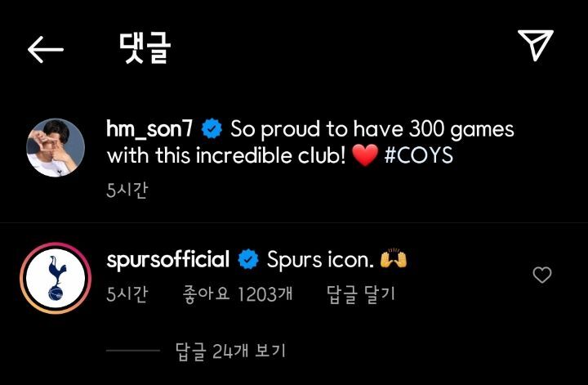The width and height of the screenshot is (588, 385).
Task: Expand 답글 24개 보기 replies
Action: pos(230,351)
